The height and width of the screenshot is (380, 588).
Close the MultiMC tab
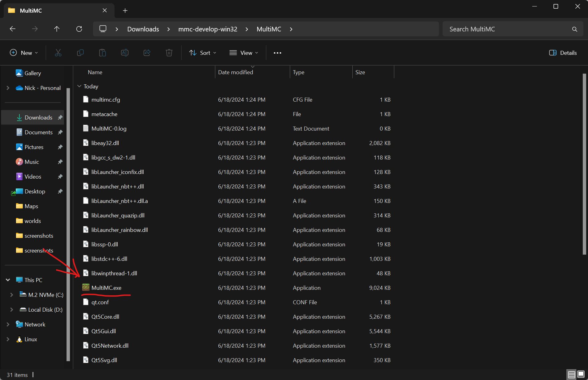tap(105, 10)
